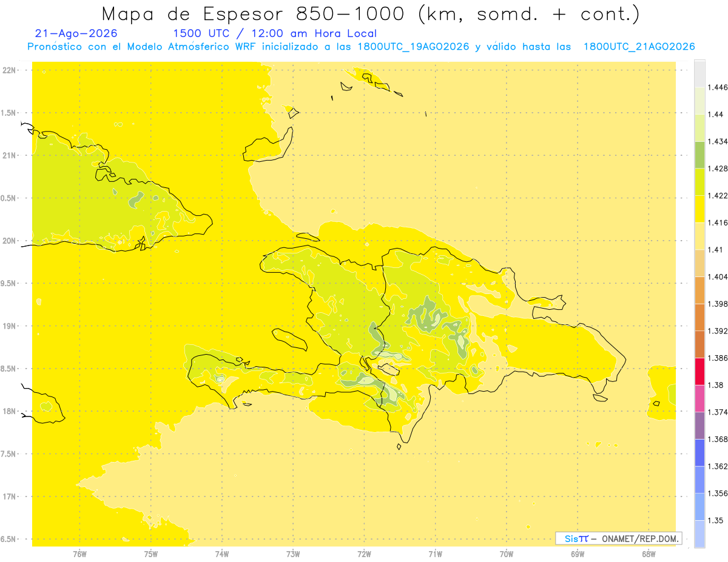The width and height of the screenshot is (728, 562).
Task: Click the '76W' longitude axis label
Action: pos(79,554)
